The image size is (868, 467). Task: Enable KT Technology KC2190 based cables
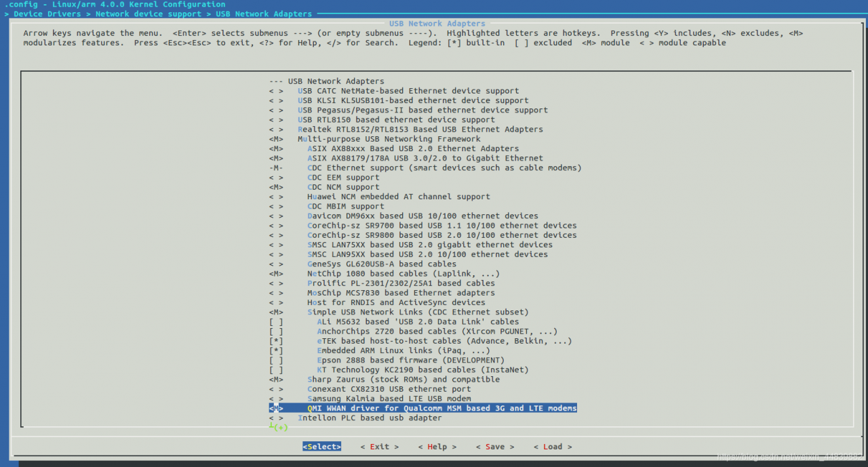276,370
